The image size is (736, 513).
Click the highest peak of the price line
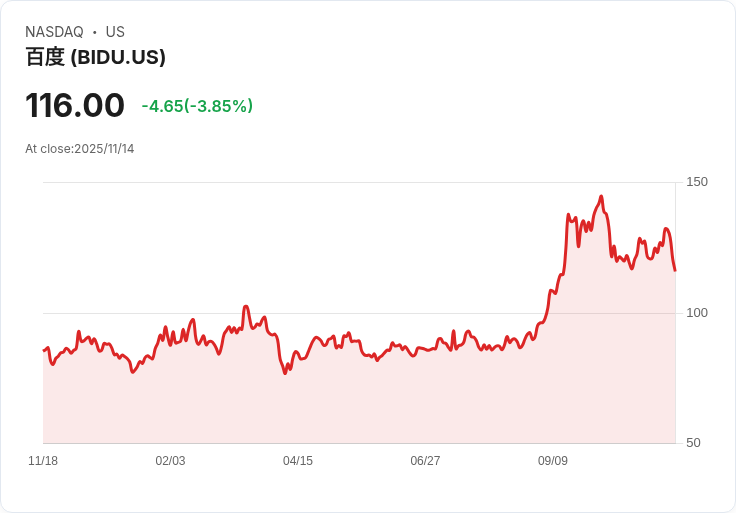pyautogui.click(x=601, y=197)
